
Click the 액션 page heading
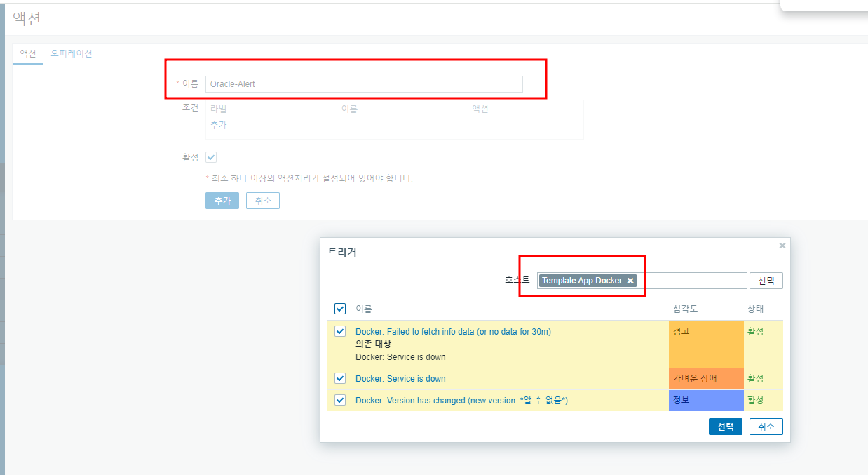click(x=27, y=19)
